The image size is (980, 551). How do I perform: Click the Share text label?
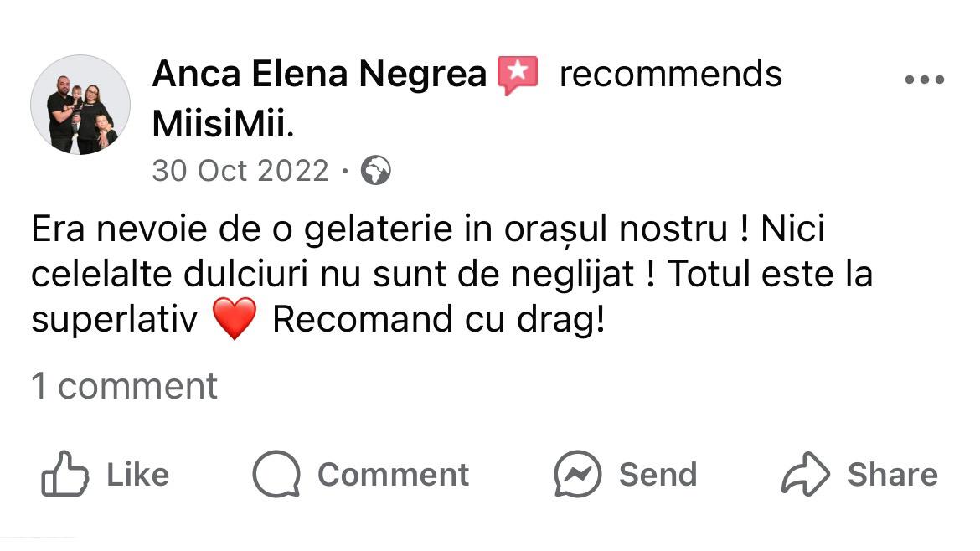click(893, 475)
